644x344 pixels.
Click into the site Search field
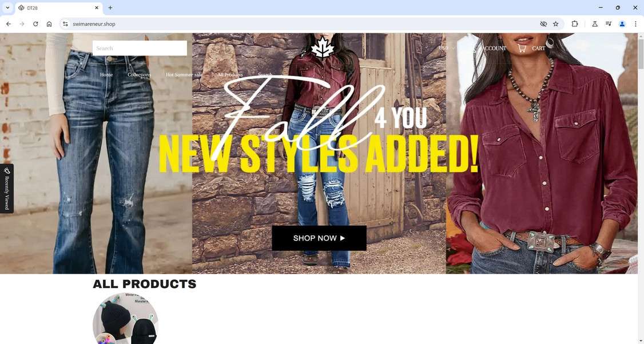tap(140, 48)
